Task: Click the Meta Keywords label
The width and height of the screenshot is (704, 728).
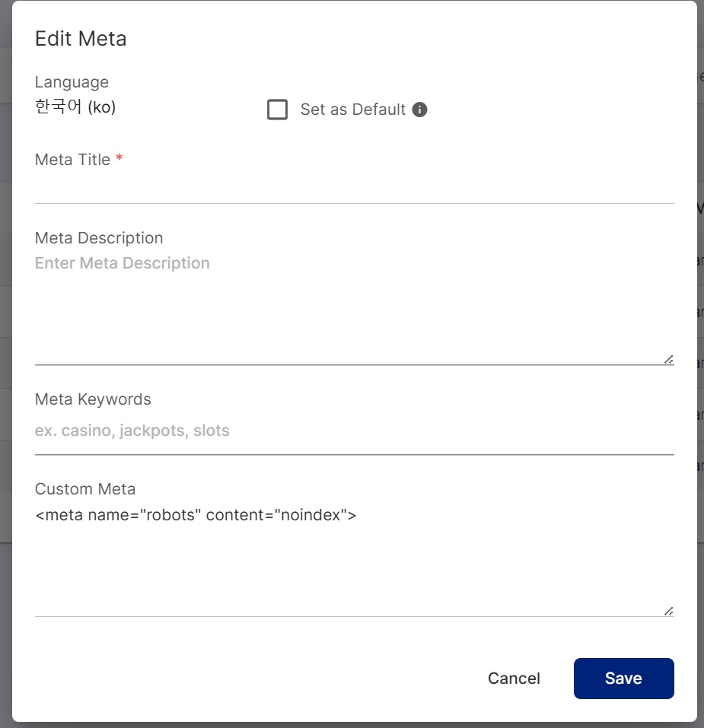Action: coord(93,399)
